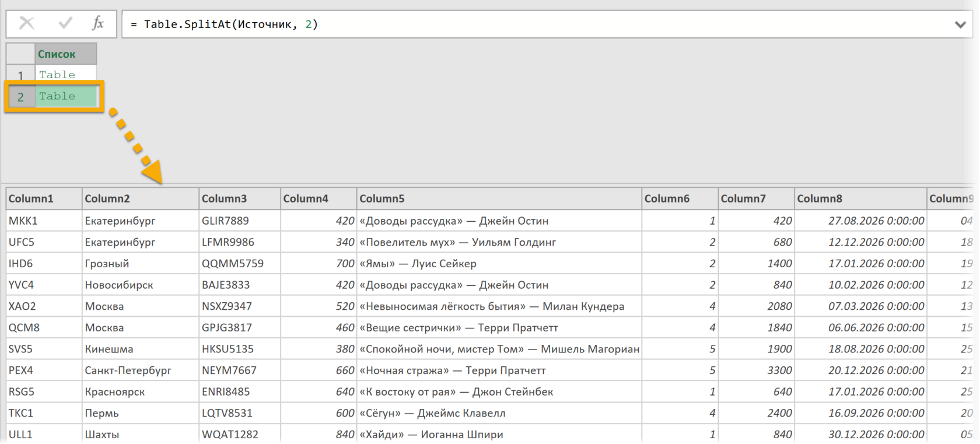Click «Ночная стража» — Терри Пратчетт cell
The image size is (980, 444).
pos(499,370)
